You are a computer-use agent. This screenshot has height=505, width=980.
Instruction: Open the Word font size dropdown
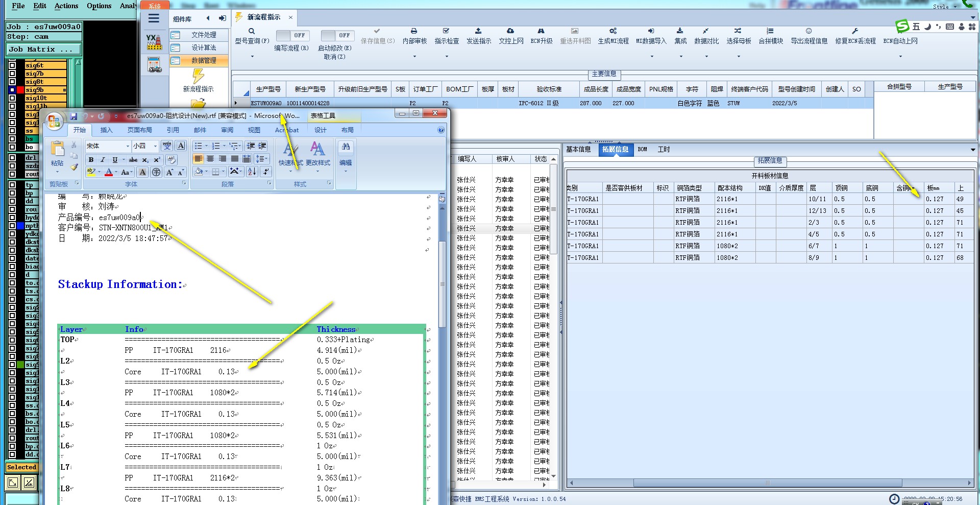[x=155, y=146]
